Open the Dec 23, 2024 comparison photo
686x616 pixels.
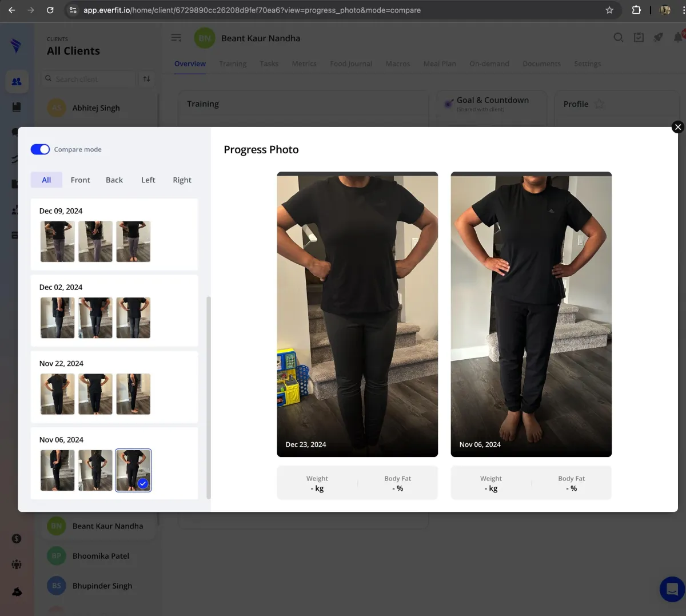coord(357,314)
